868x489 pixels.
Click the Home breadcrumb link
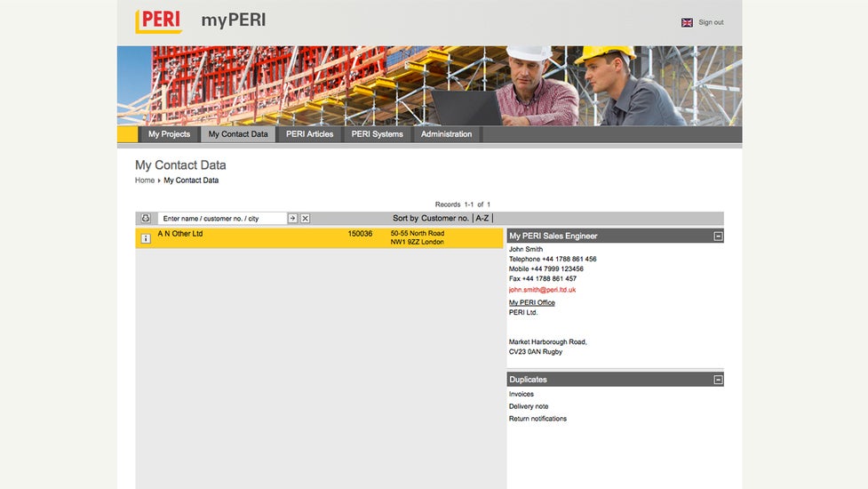click(x=145, y=180)
